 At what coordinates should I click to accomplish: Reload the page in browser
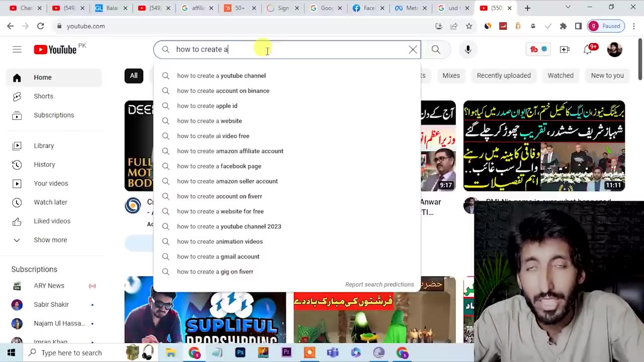click(x=40, y=26)
